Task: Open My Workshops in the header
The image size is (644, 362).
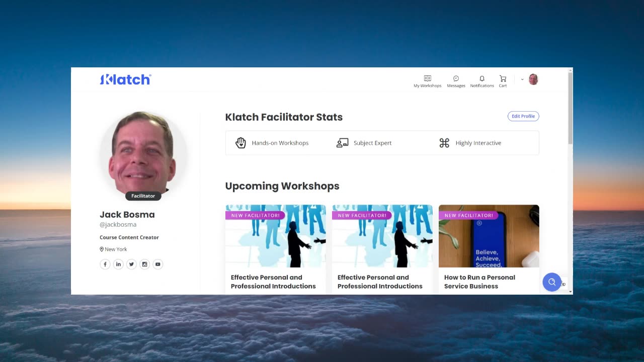Action: tap(427, 81)
